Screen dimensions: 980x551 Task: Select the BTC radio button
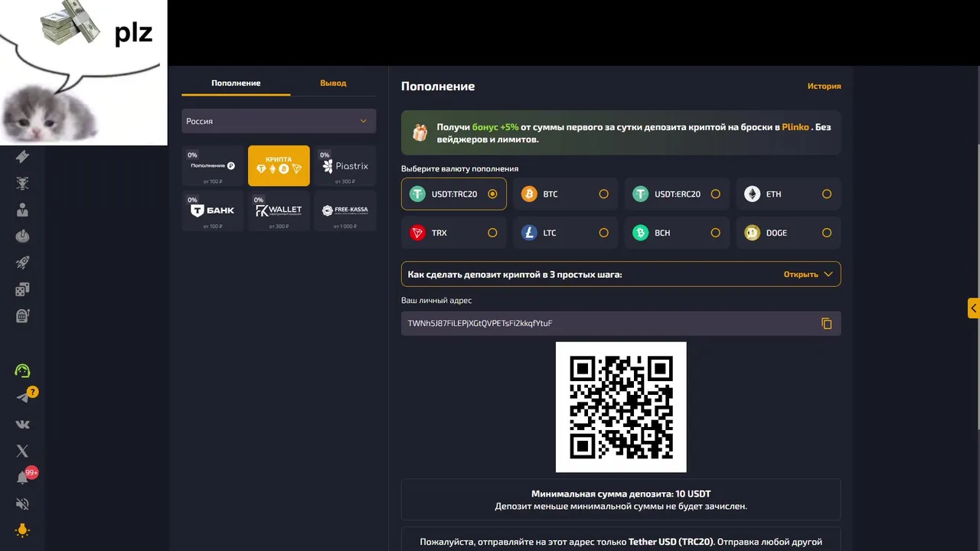point(604,194)
